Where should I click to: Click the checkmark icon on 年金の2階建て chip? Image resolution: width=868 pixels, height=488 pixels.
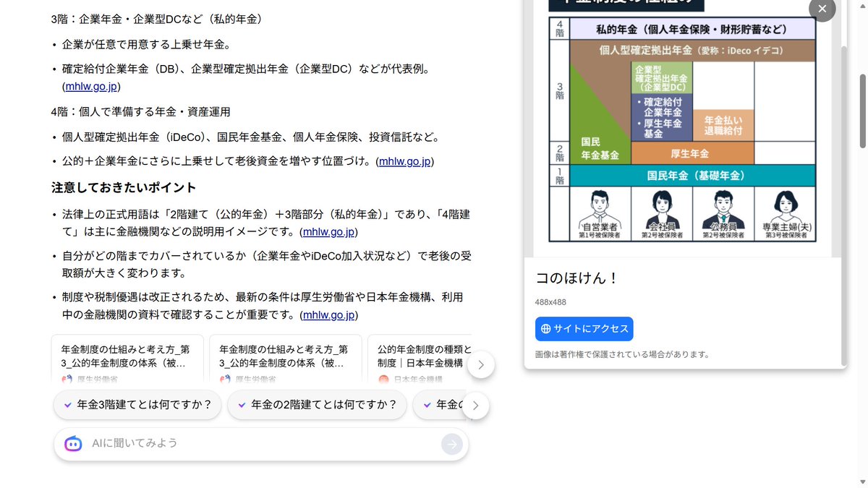coord(242,405)
